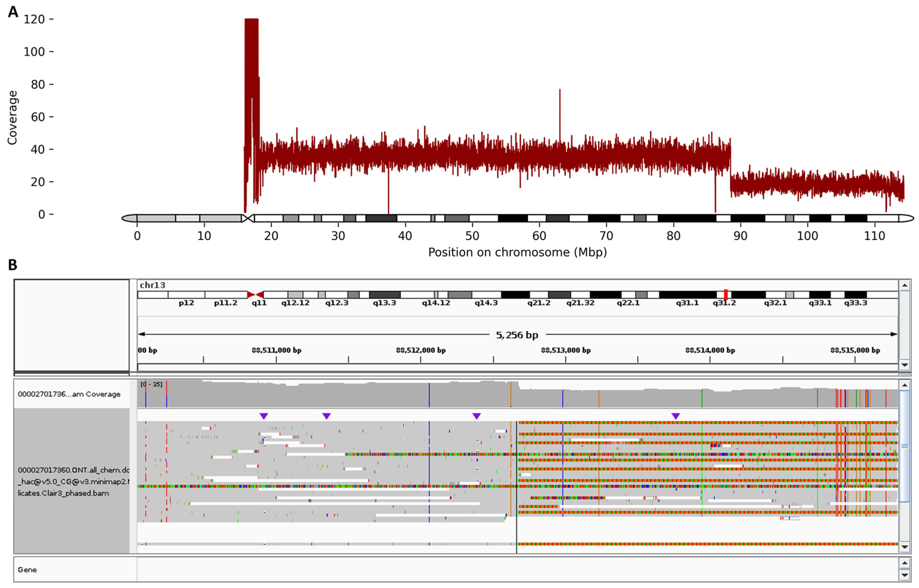Viewport: 919px width, 588px height.
Task: Click scroll up arrow of alignment panel
Action: pyautogui.click(x=904, y=385)
